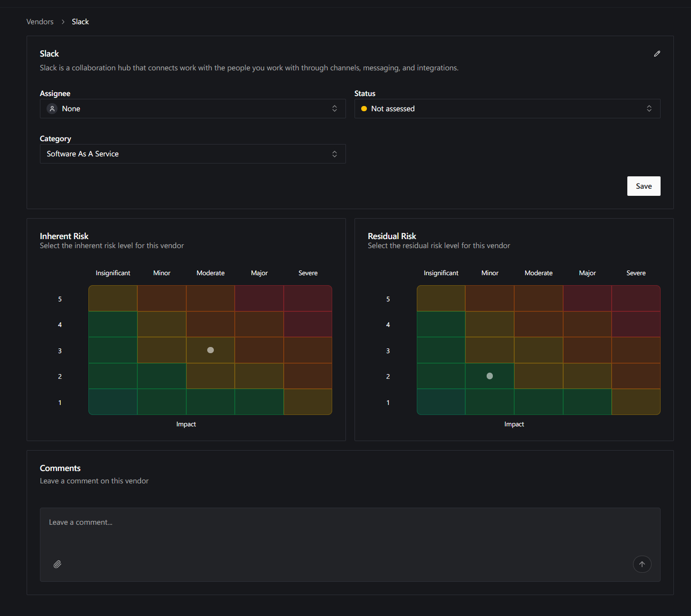This screenshot has height=616, width=691.
Task: Click the gray marker dot in Inherent Risk grid
Action: click(x=211, y=350)
